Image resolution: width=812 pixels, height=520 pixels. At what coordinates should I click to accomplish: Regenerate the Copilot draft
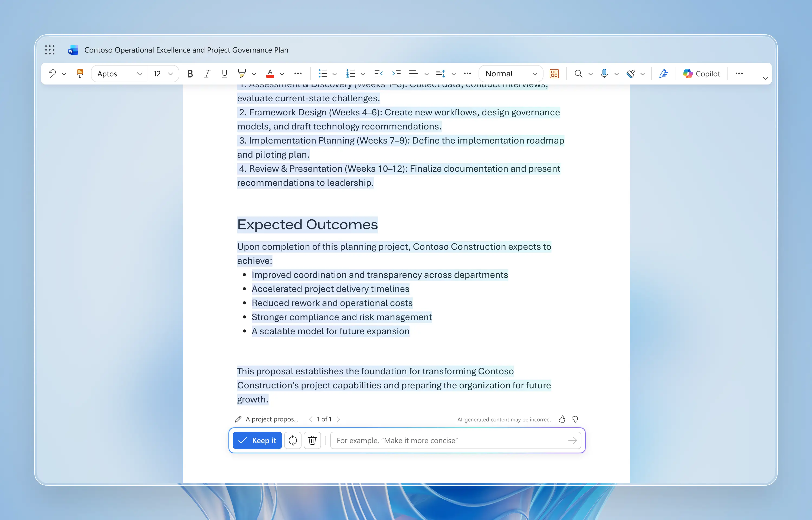(x=293, y=440)
